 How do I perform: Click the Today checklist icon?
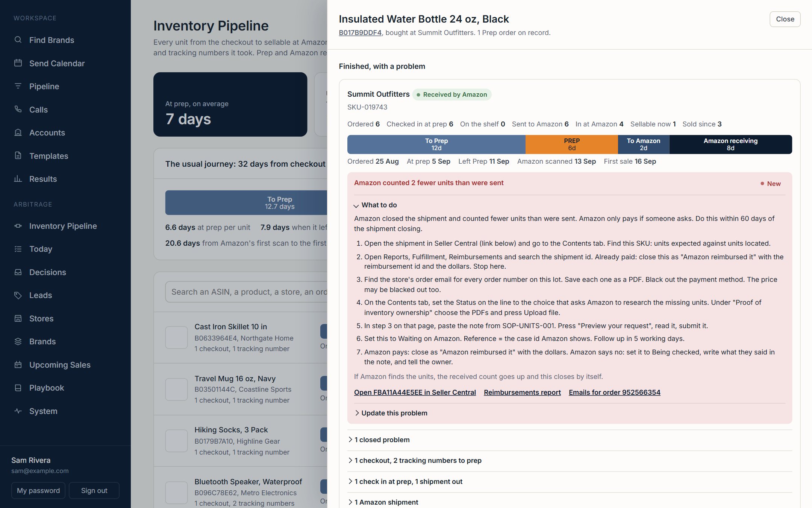click(18, 249)
